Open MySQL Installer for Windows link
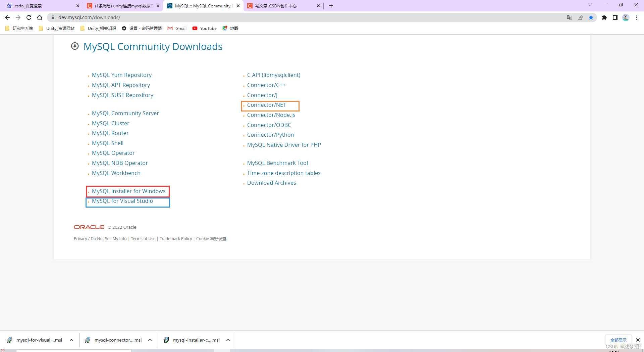This screenshot has height=352, width=644. 128,191
